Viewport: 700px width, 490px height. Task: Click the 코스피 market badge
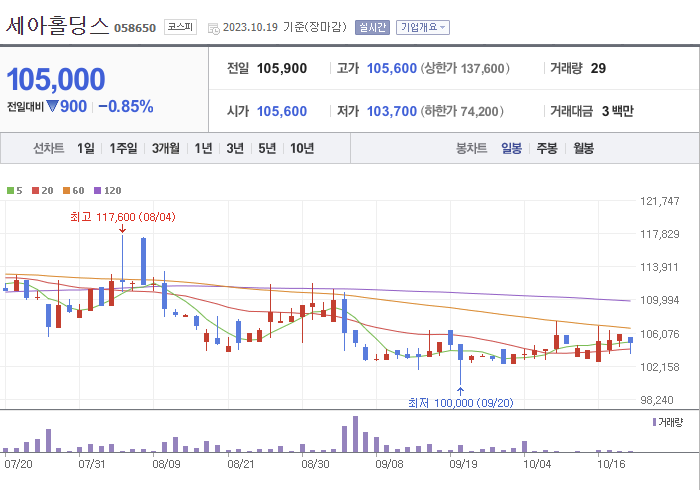(x=180, y=27)
